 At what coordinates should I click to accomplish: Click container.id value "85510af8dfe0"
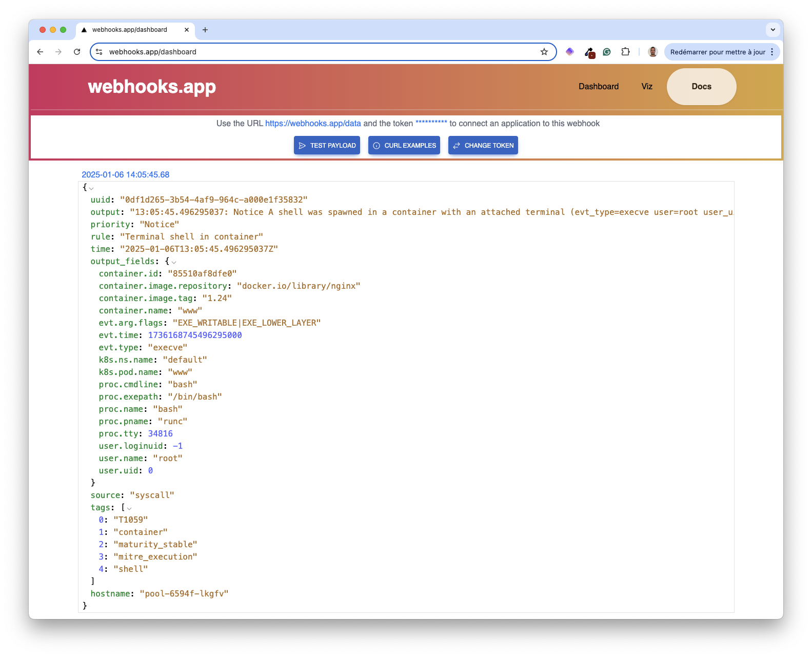202,273
